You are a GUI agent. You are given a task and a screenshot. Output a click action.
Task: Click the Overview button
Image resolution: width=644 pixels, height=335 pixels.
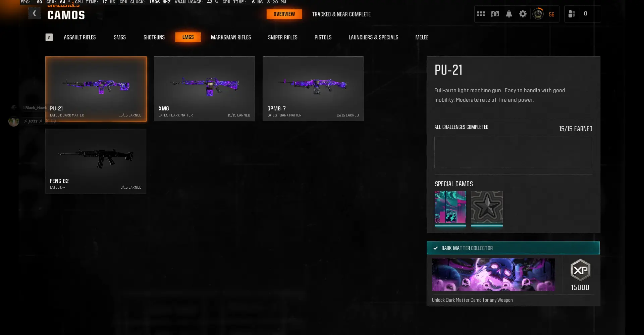pos(284,14)
